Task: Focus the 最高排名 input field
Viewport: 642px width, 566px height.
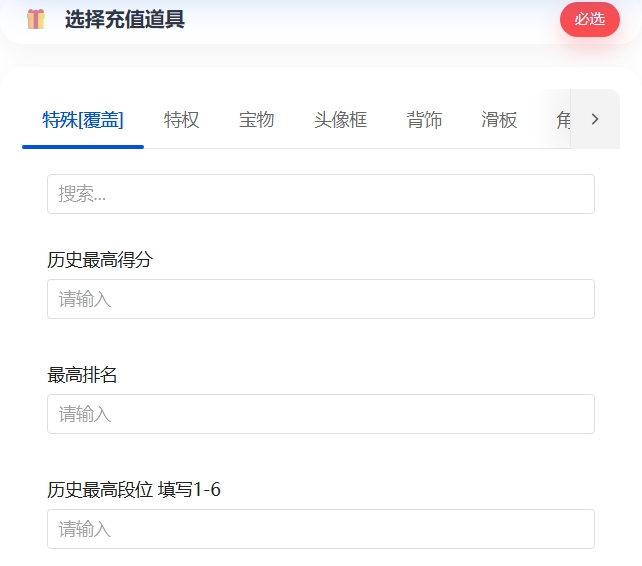Action: (x=320, y=414)
